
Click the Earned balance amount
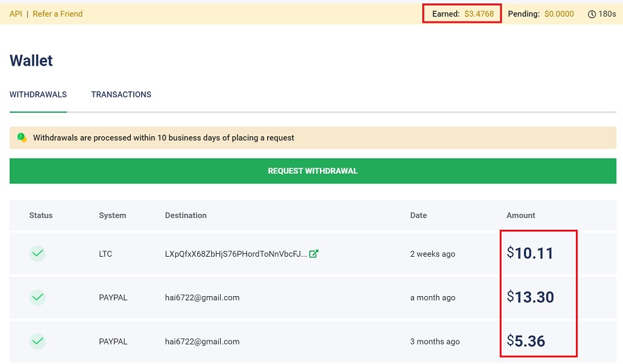pyautogui.click(x=479, y=14)
